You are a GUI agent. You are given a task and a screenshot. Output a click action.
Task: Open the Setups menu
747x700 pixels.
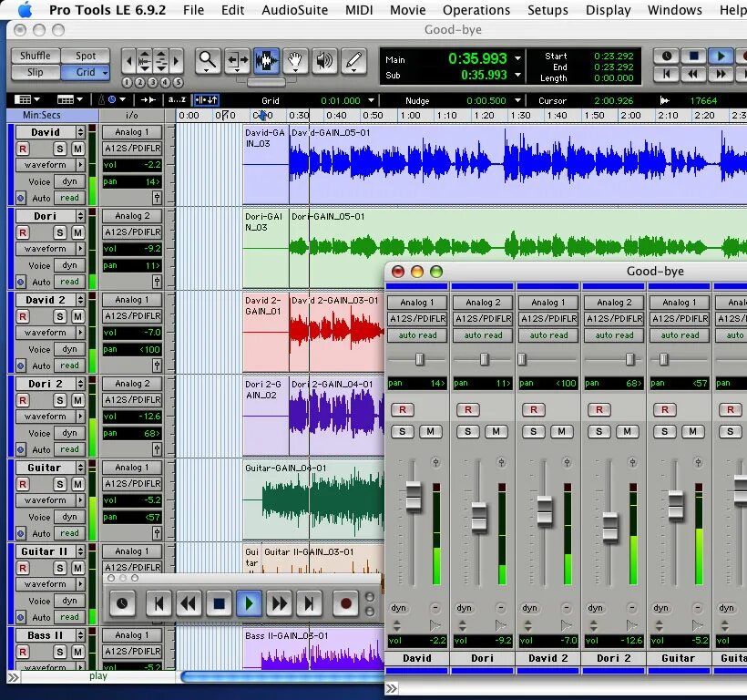tap(547, 10)
